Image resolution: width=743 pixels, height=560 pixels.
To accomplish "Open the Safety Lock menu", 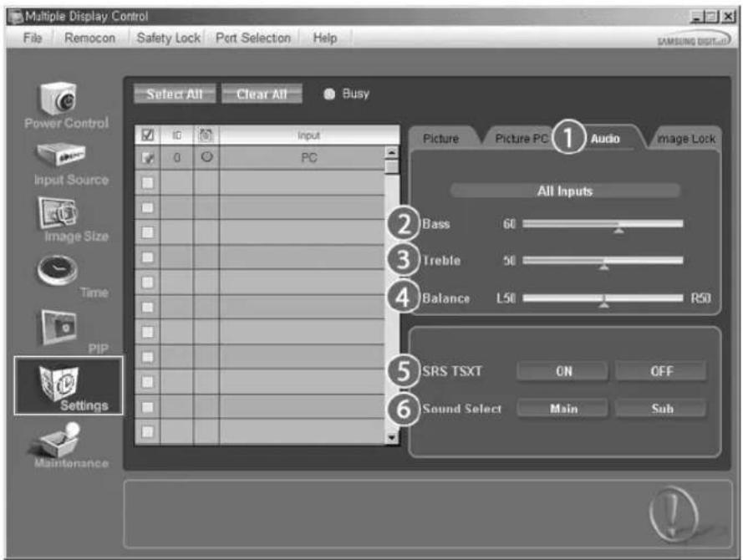I will (x=168, y=38).
